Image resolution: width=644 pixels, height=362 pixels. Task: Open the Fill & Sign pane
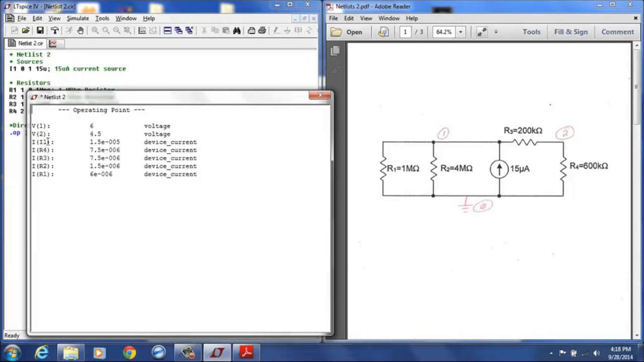coord(571,32)
